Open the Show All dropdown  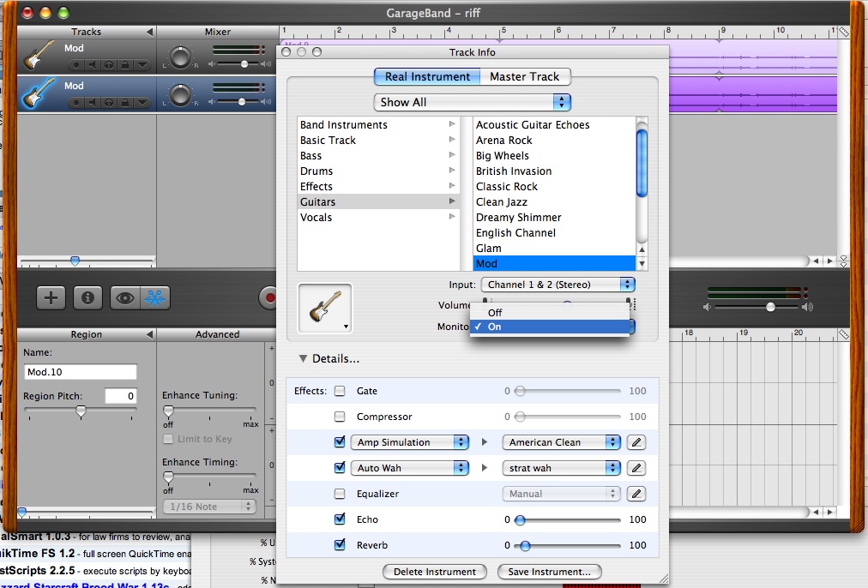tap(473, 102)
